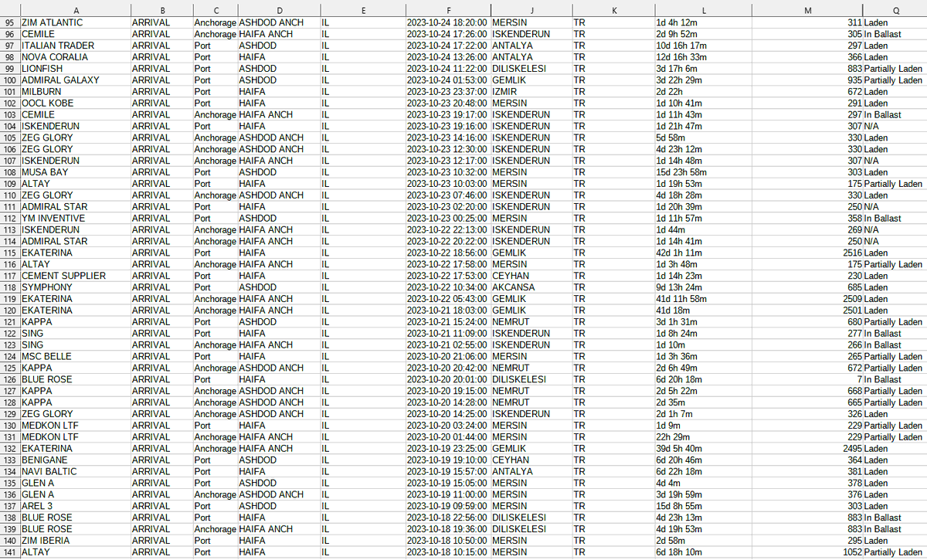
Task: Click ZIM IBERIA cell
Action: pyautogui.click(x=76, y=541)
